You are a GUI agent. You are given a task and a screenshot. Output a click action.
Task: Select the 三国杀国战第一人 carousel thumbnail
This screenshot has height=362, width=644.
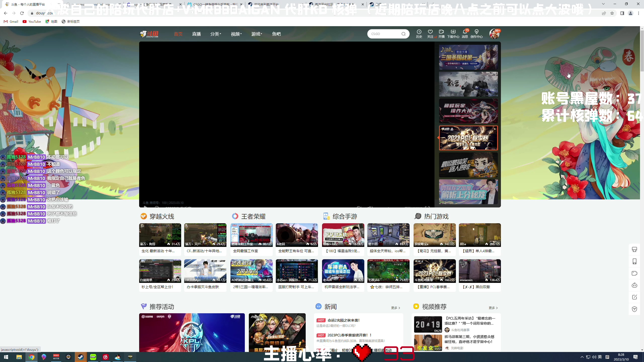tap(468, 57)
